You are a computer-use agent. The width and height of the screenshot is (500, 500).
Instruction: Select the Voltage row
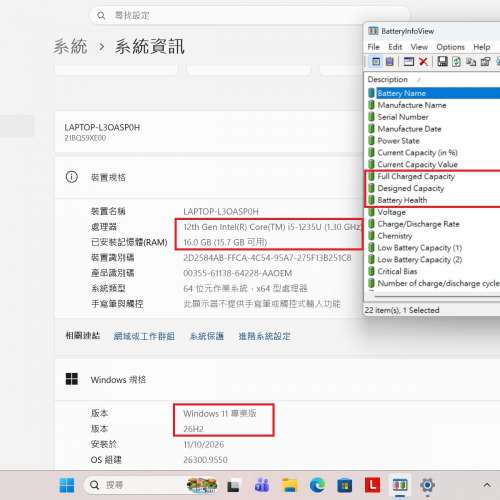[433, 212]
